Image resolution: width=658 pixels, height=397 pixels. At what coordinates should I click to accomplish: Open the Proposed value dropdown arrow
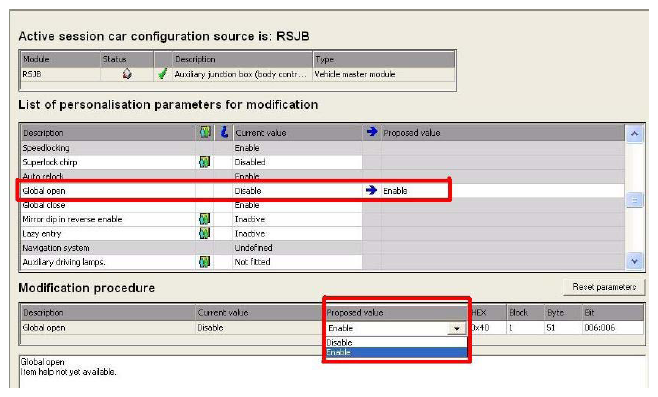tap(456, 328)
